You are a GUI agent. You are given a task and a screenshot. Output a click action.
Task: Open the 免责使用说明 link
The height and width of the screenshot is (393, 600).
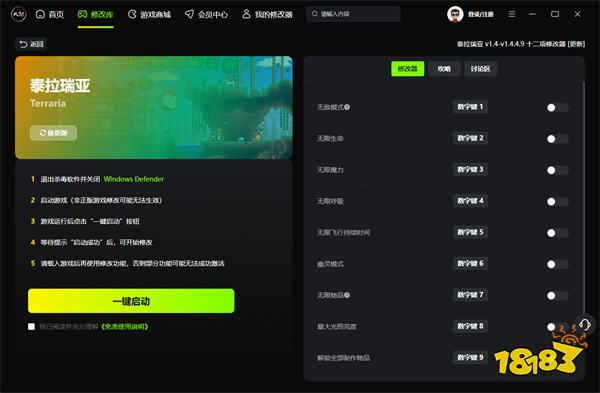pyautogui.click(x=124, y=326)
